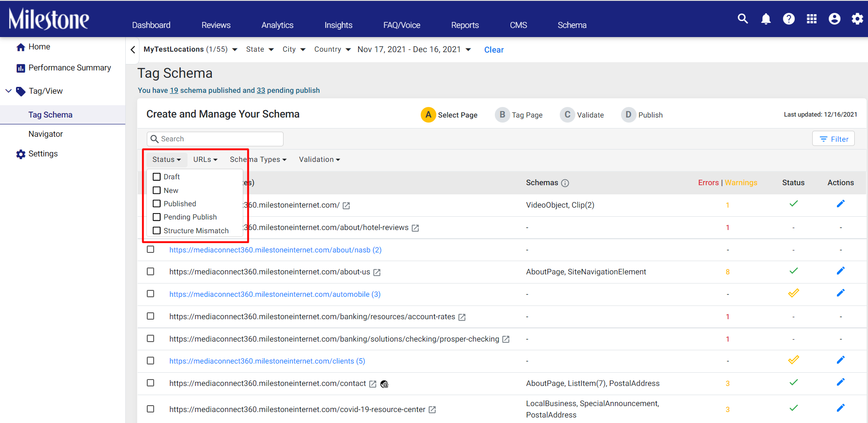Image resolution: width=868 pixels, height=423 pixels.
Task: Click the Filter button
Action: click(833, 139)
